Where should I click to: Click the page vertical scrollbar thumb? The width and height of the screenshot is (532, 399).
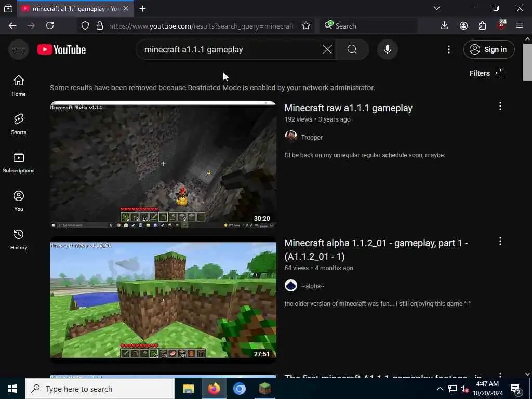click(x=527, y=62)
